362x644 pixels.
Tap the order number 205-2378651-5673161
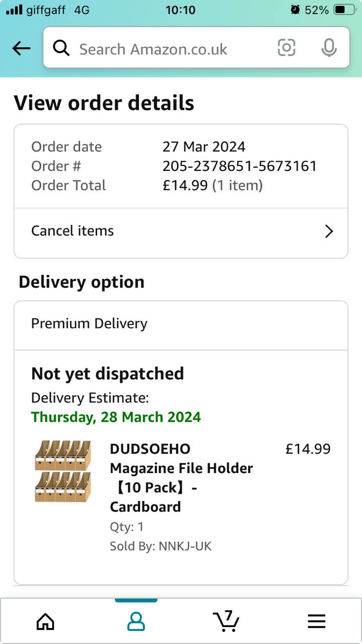pyautogui.click(x=239, y=166)
